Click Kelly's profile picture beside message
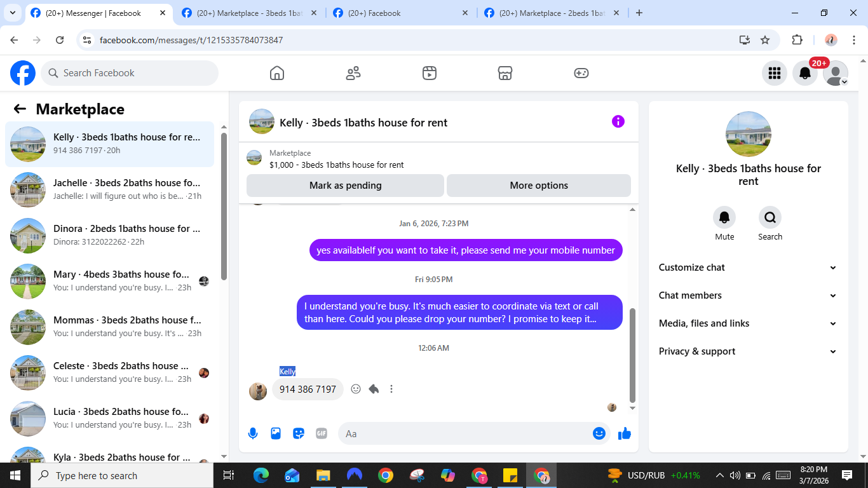The image size is (868, 488). 258,391
